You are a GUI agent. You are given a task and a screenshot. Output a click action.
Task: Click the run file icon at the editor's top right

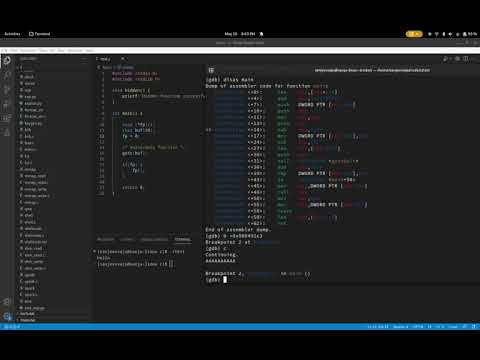point(446,59)
